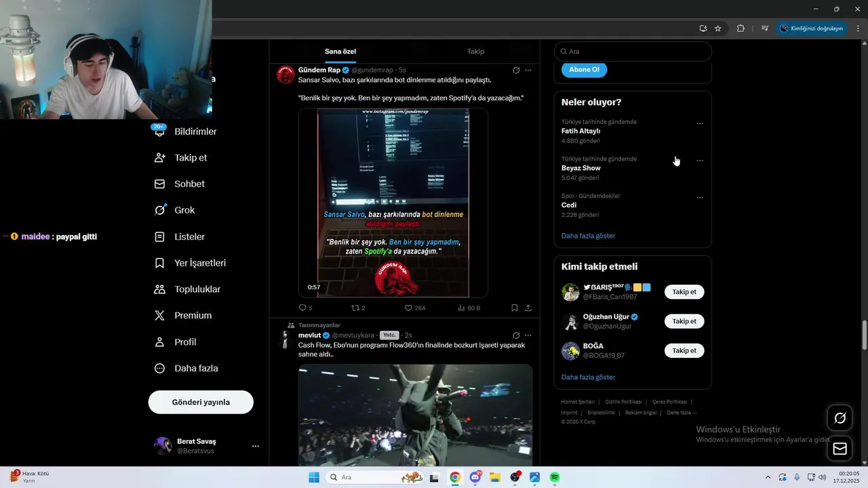Image resolution: width=868 pixels, height=488 pixels.
Task: Open File Explorer from taskbar
Action: [x=495, y=477]
